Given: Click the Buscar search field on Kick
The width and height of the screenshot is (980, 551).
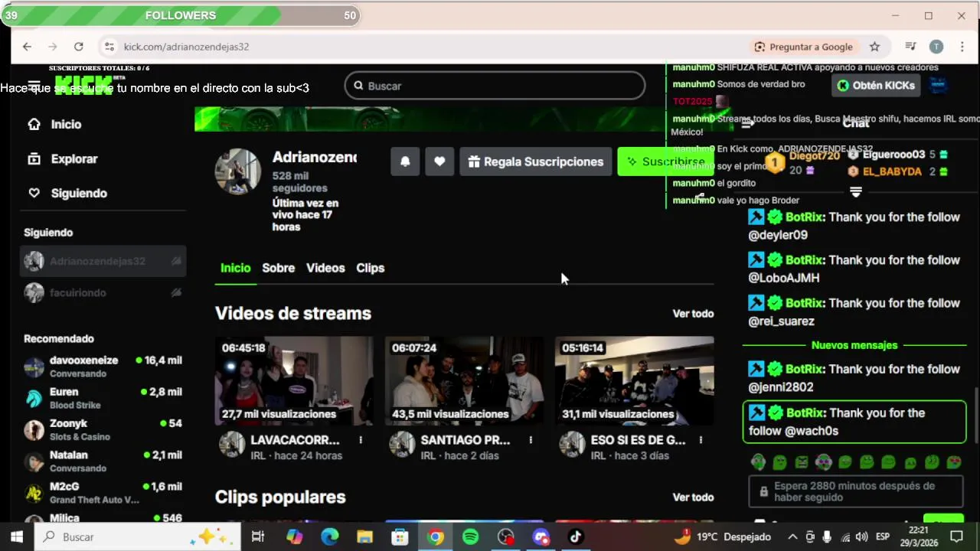Looking at the screenshot, I should pos(495,86).
